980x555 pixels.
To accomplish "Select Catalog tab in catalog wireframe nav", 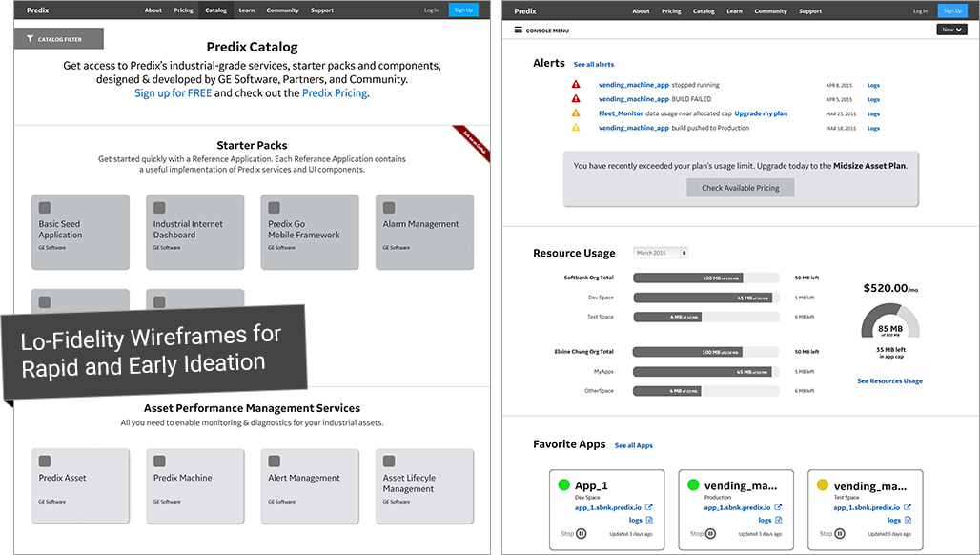I will (215, 10).
